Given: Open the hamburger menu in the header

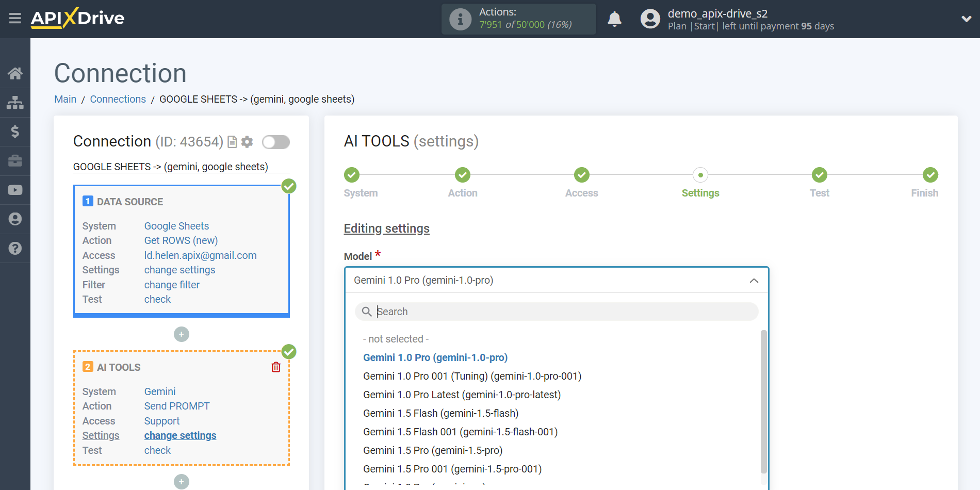Looking at the screenshot, I should tap(15, 19).
